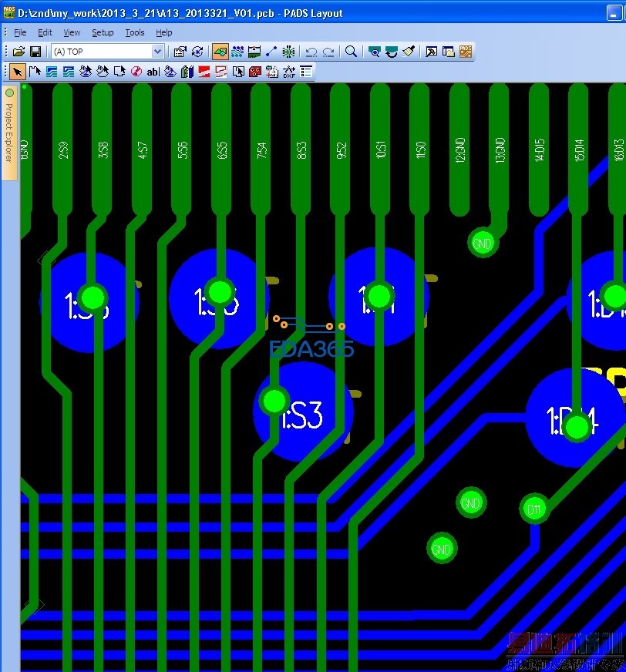
Task: Open the Edit menu
Action: (45, 32)
